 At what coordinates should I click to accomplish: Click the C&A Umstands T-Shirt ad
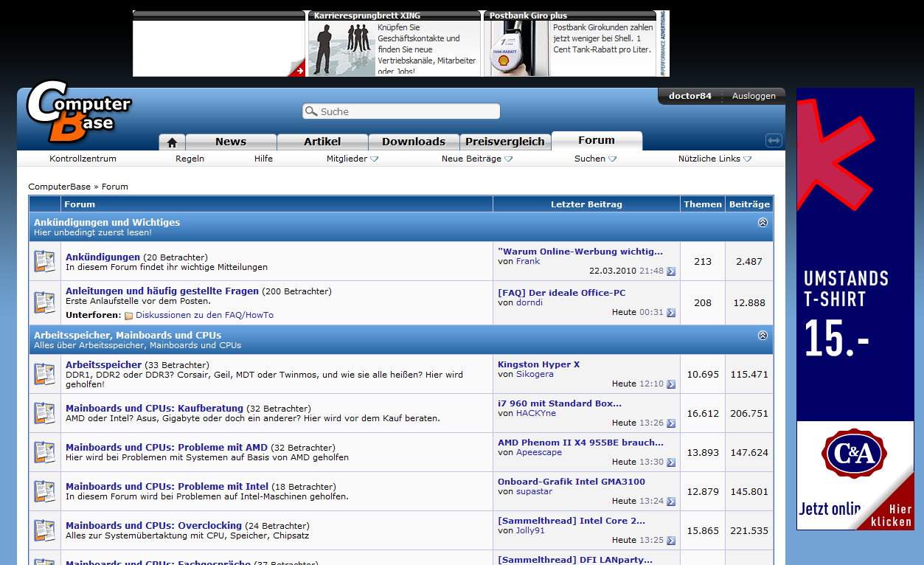[855, 309]
